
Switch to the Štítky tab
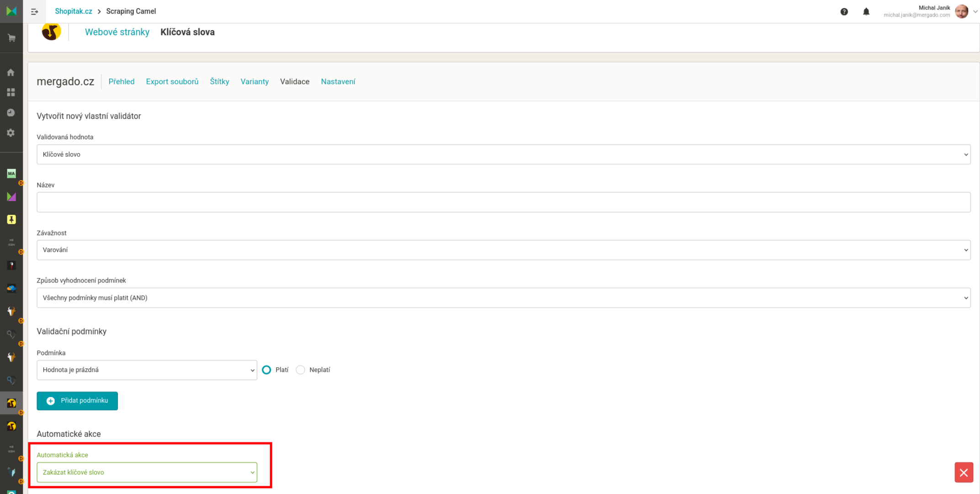tap(219, 81)
